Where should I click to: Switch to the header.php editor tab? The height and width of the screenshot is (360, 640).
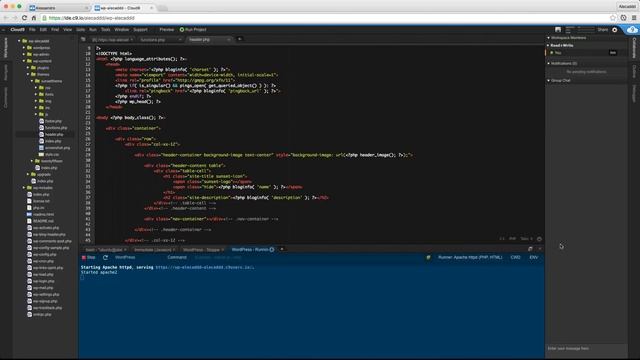(209, 40)
